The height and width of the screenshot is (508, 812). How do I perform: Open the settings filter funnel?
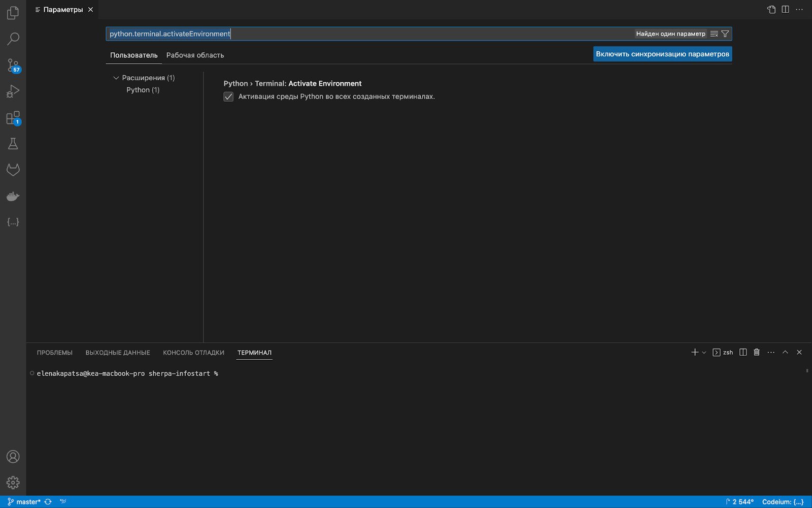click(x=725, y=34)
